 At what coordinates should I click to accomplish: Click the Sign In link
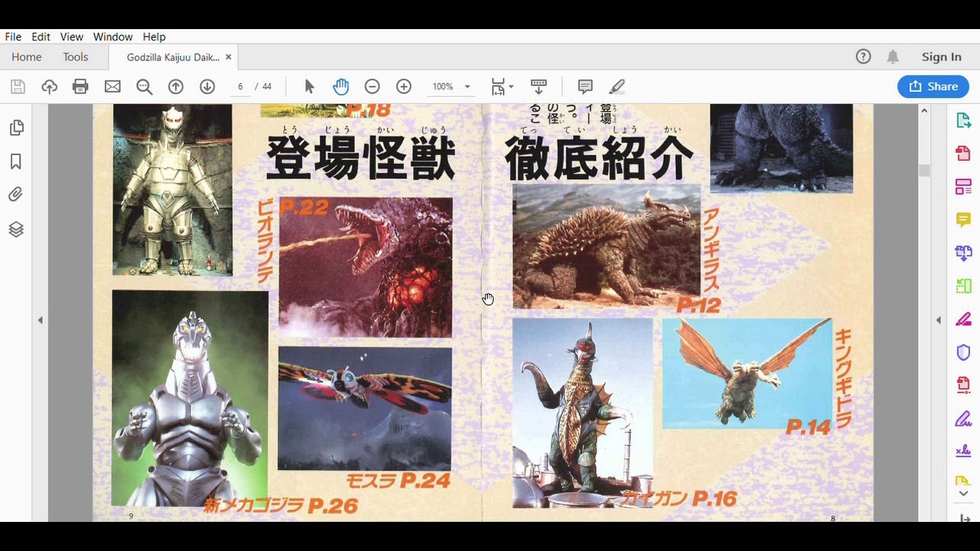pyautogui.click(x=942, y=57)
